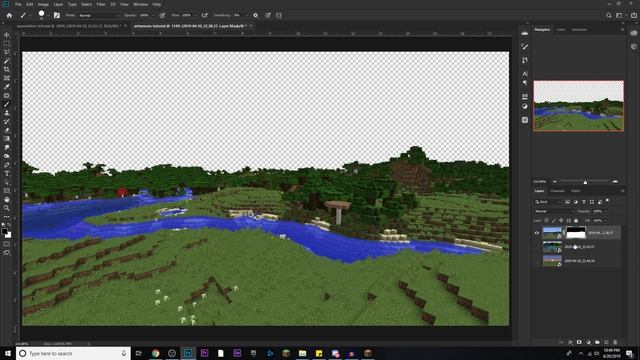Select the layer mask thumbnail of top layer
Screen dimensions: 640x360
pyautogui.click(x=576, y=233)
